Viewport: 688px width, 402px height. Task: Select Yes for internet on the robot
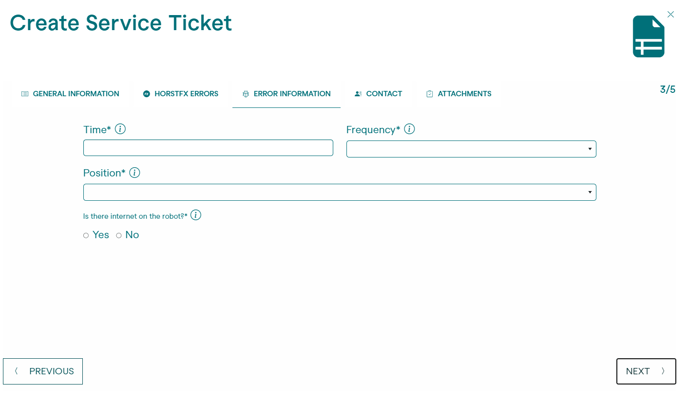coord(86,236)
